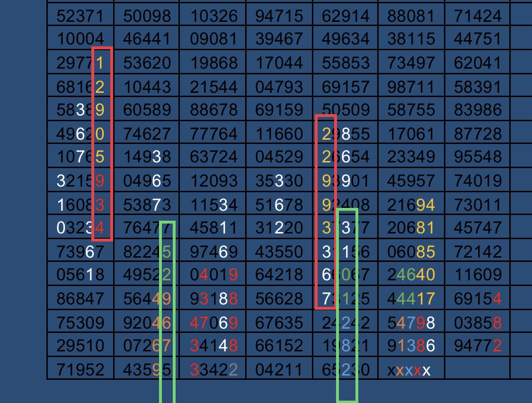Click the cell containing 98711
The image size is (532, 403).
pos(411,86)
